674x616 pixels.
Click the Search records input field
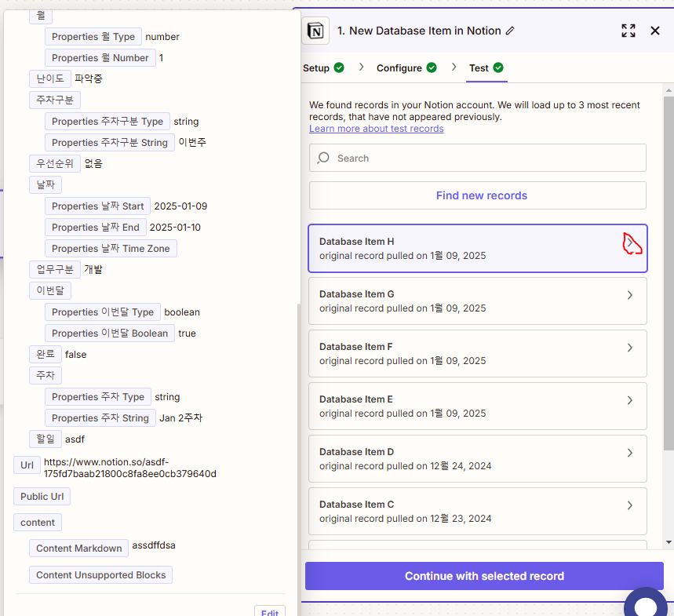click(x=478, y=159)
